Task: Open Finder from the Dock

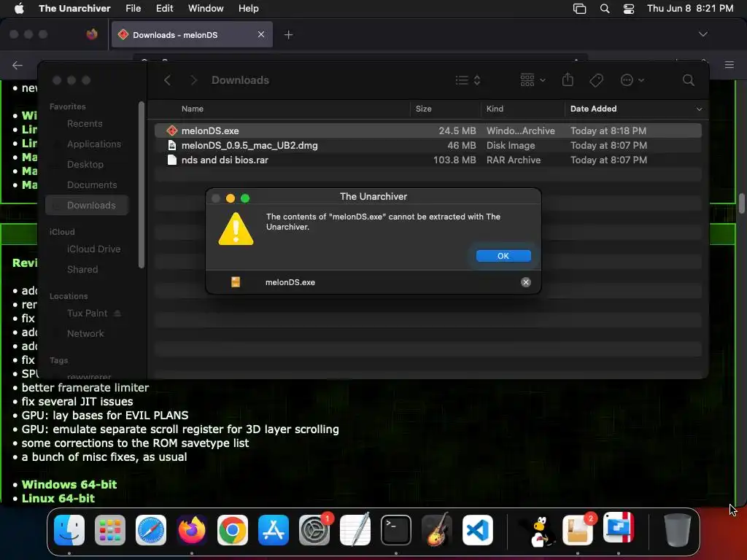Action: click(69, 529)
